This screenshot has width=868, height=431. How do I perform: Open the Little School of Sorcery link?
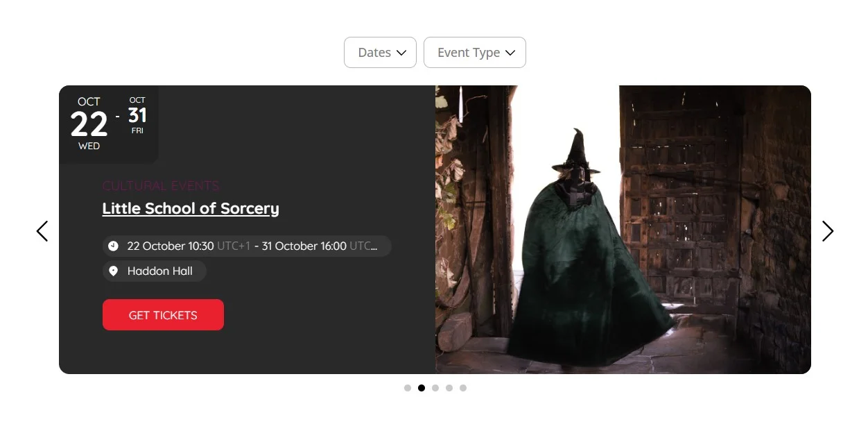click(x=191, y=208)
